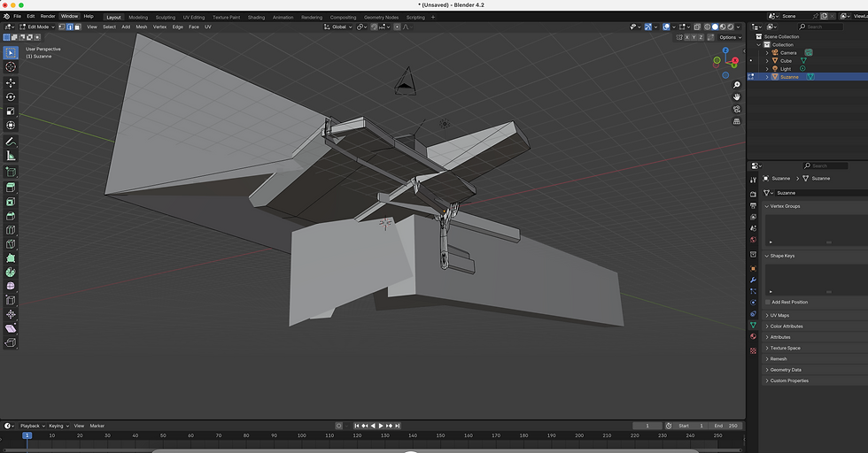Select the Inset Faces tool
Screen dimensions: 868x453
click(11, 202)
